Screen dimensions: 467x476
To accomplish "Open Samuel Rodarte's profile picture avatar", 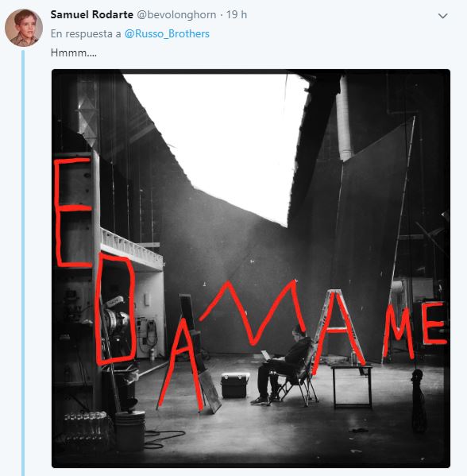I will [x=24, y=27].
